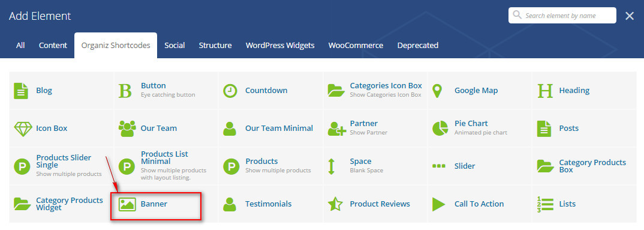Select the Product Reviews star icon

335,204
